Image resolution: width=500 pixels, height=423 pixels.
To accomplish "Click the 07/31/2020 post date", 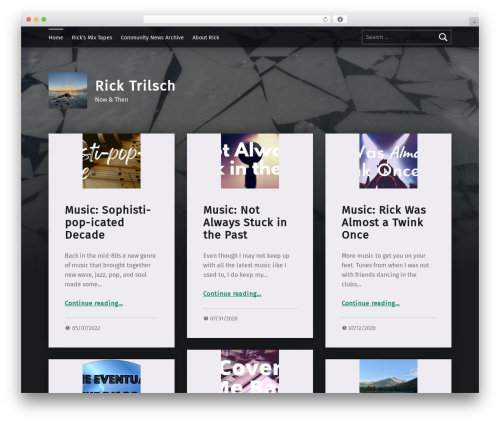I will coord(224,318).
